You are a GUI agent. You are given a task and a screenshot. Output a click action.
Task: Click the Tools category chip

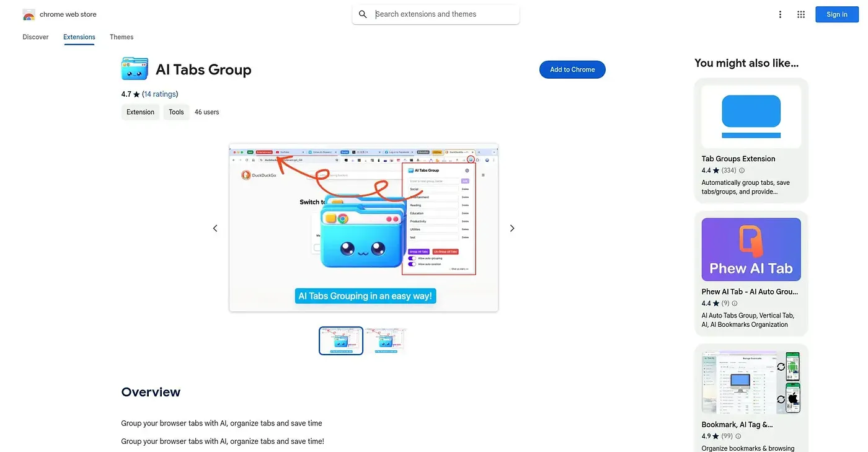[176, 112]
